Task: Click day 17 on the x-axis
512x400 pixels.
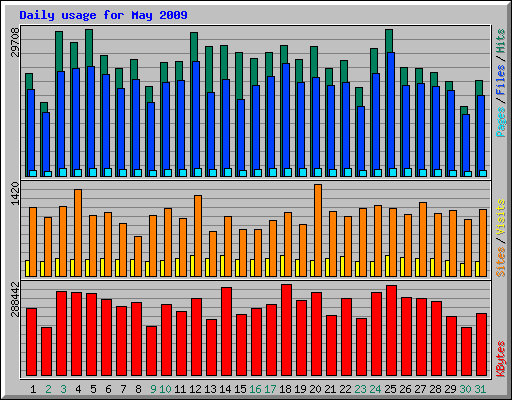Action: click(270, 389)
